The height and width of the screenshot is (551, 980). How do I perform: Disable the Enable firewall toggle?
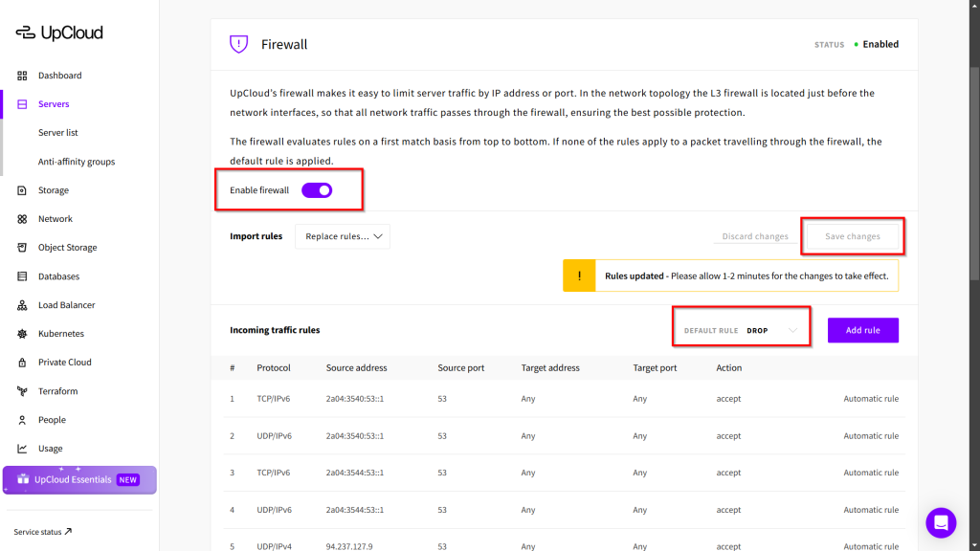click(317, 190)
